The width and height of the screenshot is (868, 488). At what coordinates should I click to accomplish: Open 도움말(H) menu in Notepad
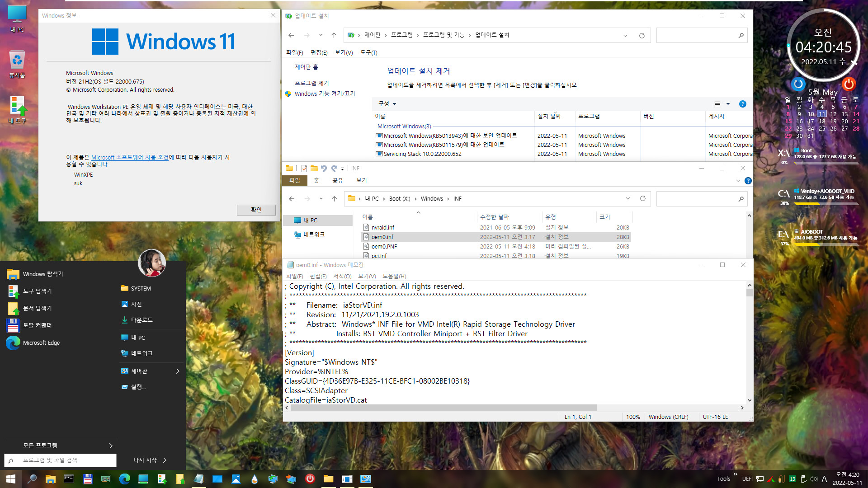click(394, 277)
